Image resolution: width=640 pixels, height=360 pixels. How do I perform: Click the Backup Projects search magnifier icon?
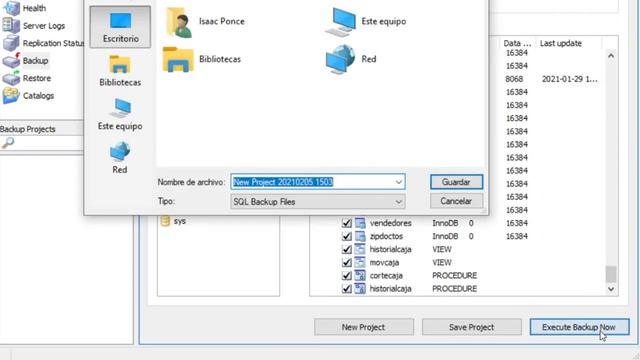tap(8, 142)
